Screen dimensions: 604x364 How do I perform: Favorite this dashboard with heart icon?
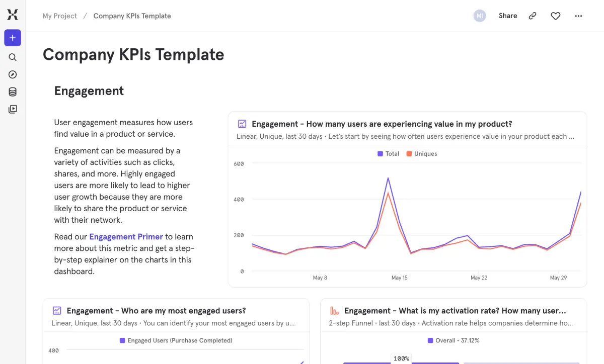point(555,16)
